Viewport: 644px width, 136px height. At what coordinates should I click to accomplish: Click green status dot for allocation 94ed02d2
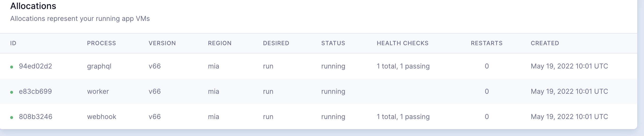(12, 67)
